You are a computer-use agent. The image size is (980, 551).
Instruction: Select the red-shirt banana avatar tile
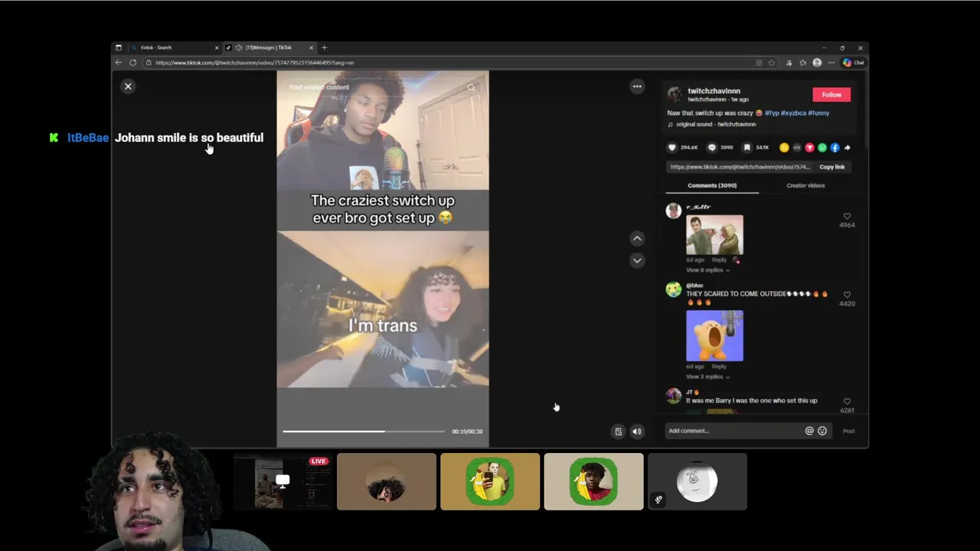tap(593, 481)
